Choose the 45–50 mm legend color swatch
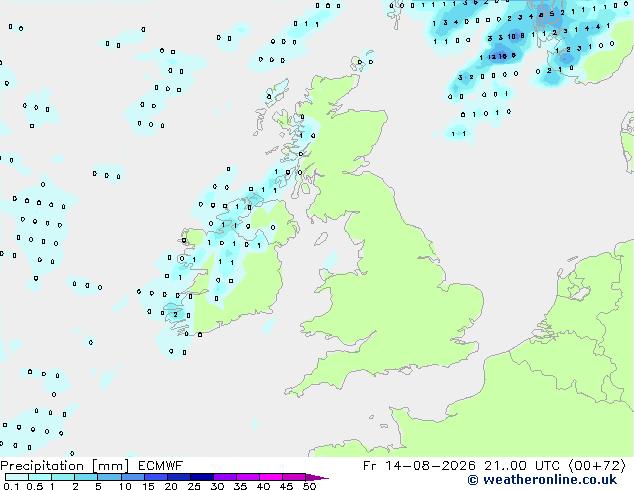 pyautogui.click(x=294, y=477)
